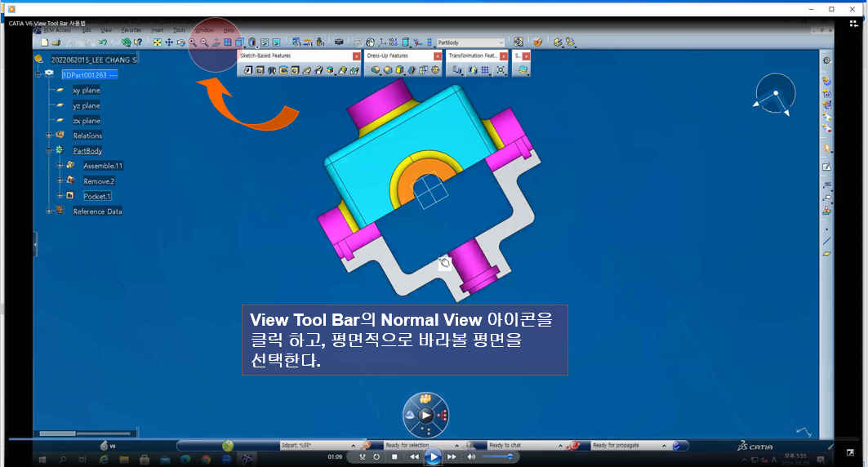Click the Normal View icon
The height and width of the screenshot is (467, 868).
point(216,42)
